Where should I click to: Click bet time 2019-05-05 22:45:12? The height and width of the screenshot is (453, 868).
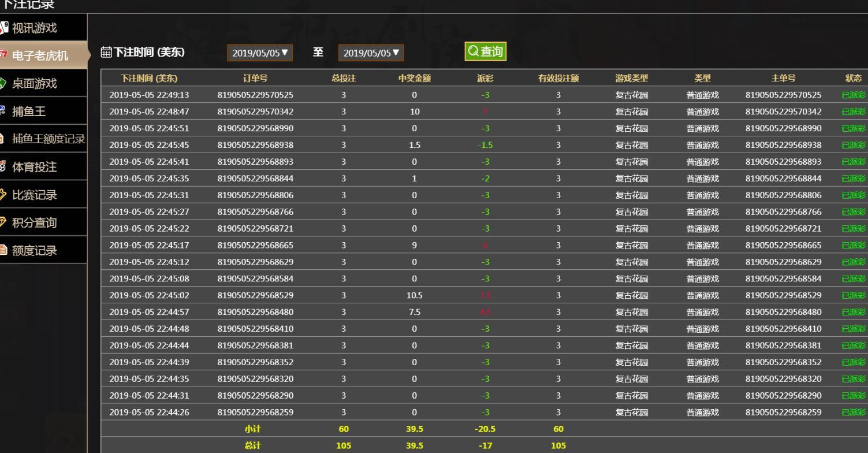(149, 262)
